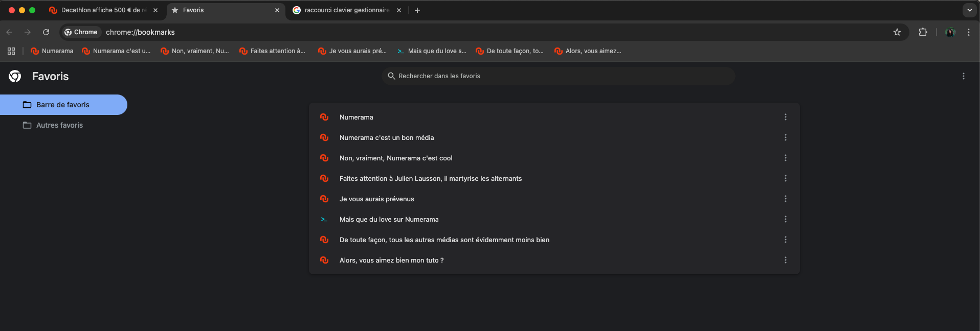Open 'Mais que du love s...' in the bookmarks bar
Viewport: 980px width, 331px height.
[432, 51]
